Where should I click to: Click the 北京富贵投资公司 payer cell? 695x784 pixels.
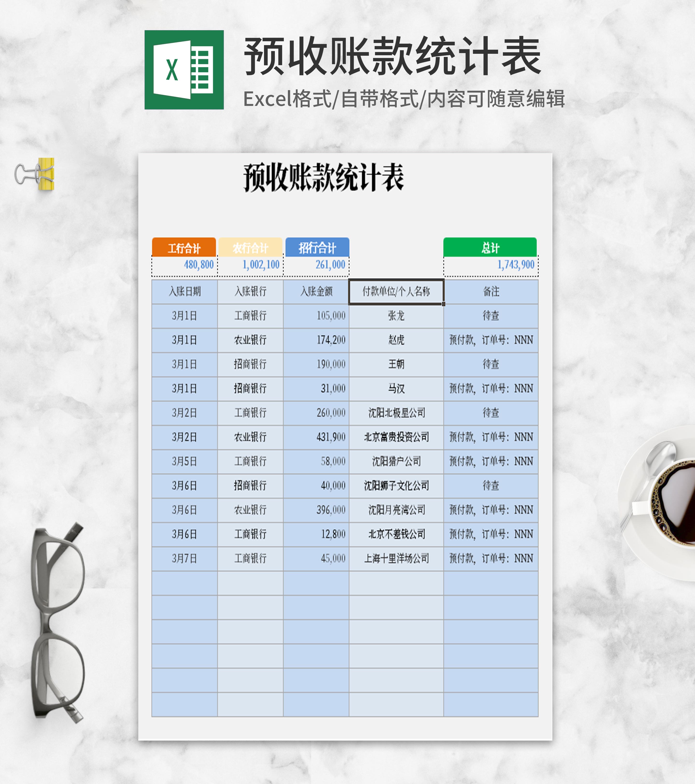(397, 437)
